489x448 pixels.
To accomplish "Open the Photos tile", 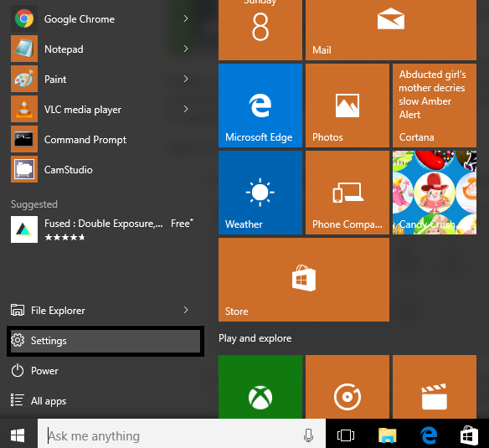I will click(347, 106).
